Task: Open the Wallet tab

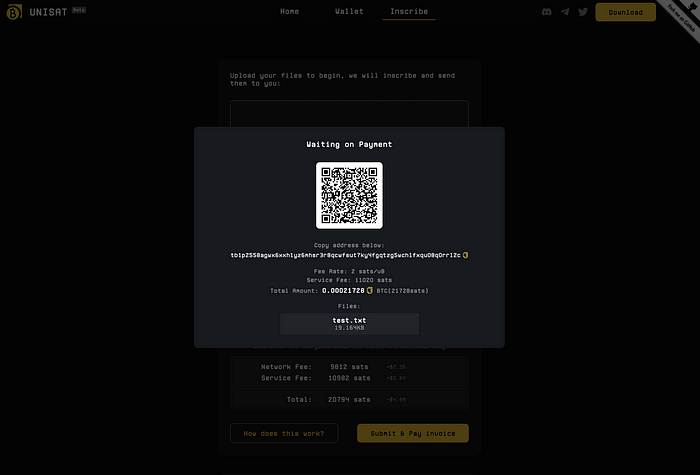Action: pos(349,12)
